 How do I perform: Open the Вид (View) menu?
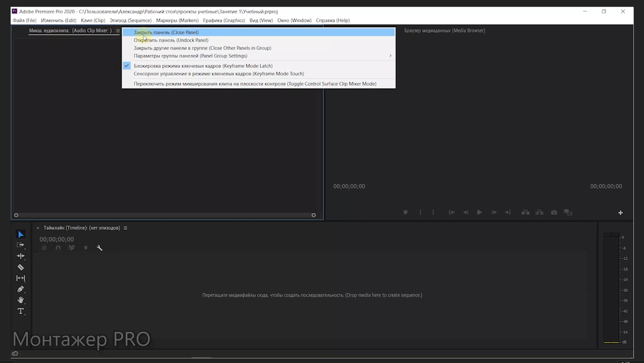pyautogui.click(x=261, y=20)
